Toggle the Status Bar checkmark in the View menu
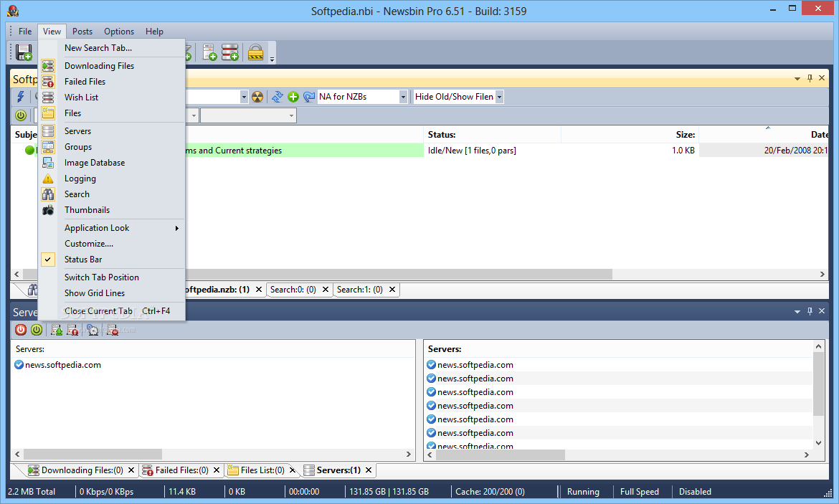This screenshot has height=504, width=839. click(48, 260)
